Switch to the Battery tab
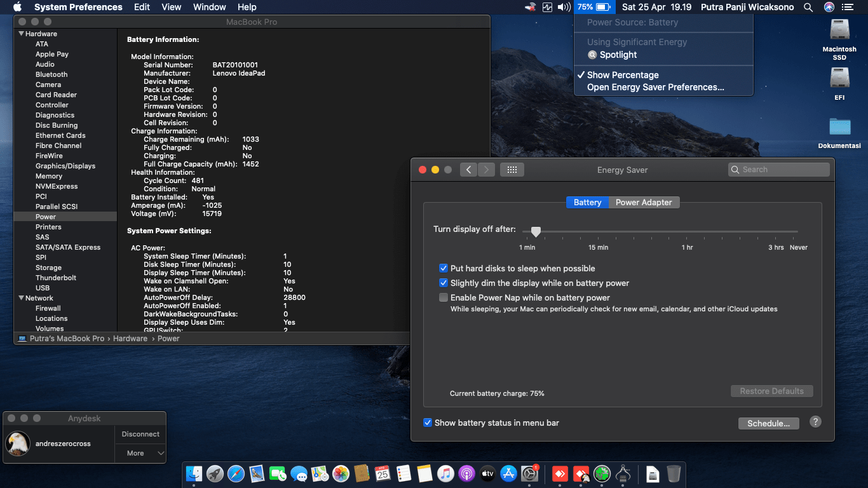Screen dimensions: 868x488 (x=587, y=202)
